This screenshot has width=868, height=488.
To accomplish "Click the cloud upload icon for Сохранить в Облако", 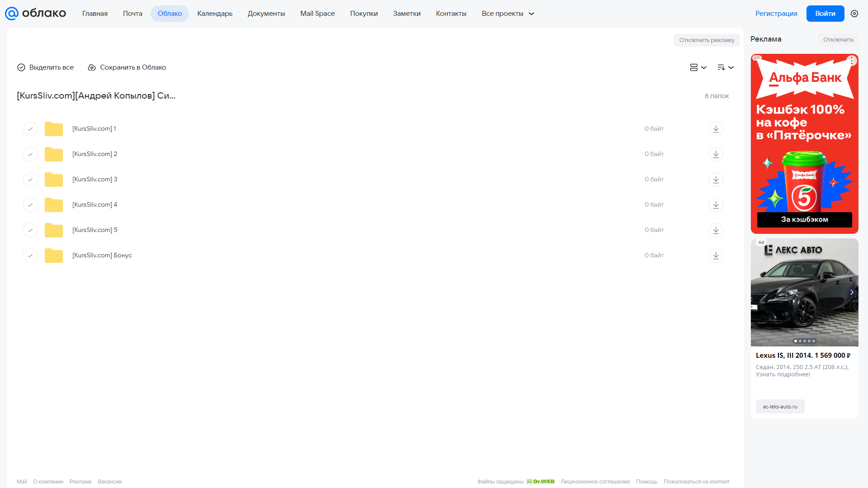I will click(x=92, y=67).
